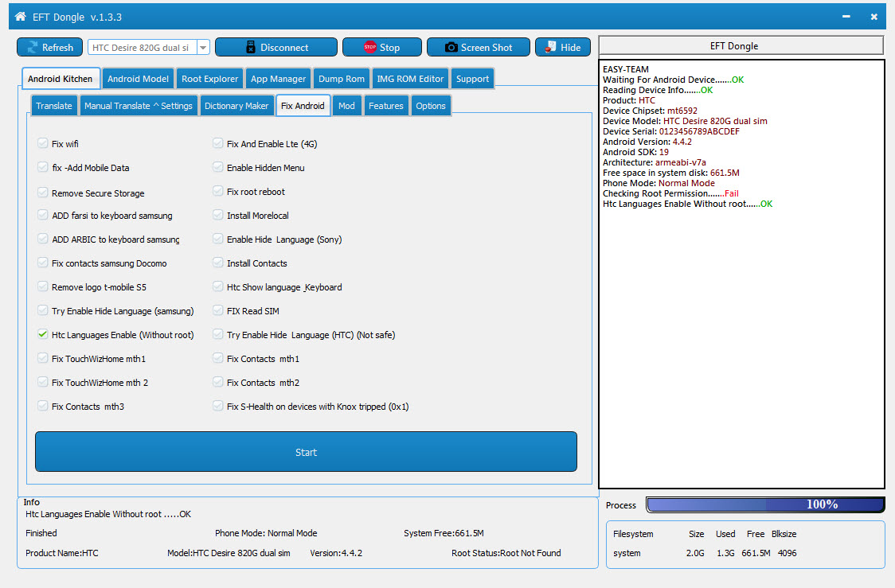This screenshot has height=588, width=895.
Task: Tick Remove logo t-mobile S5
Action: tap(43, 287)
